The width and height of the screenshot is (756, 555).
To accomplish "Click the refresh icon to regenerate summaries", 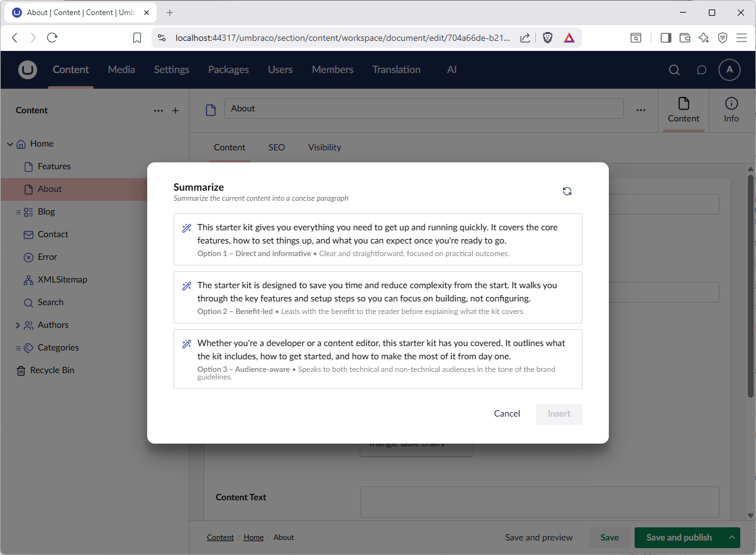I will coord(567,191).
